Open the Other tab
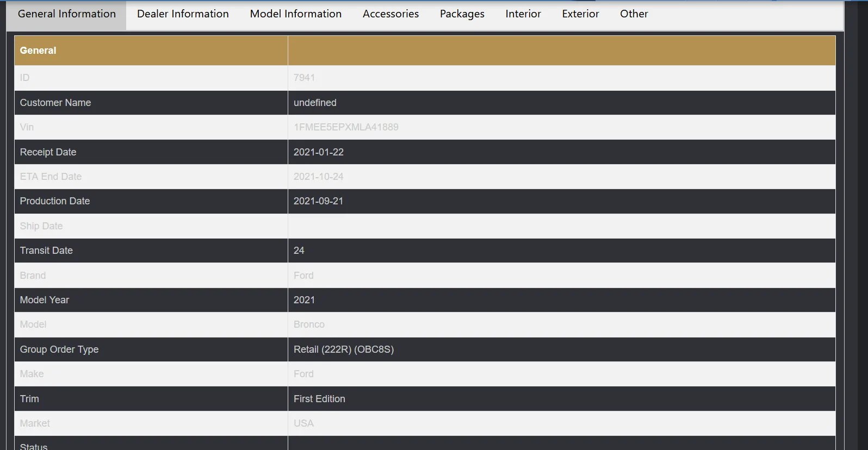The height and width of the screenshot is (450, 868). pos(634,14)
